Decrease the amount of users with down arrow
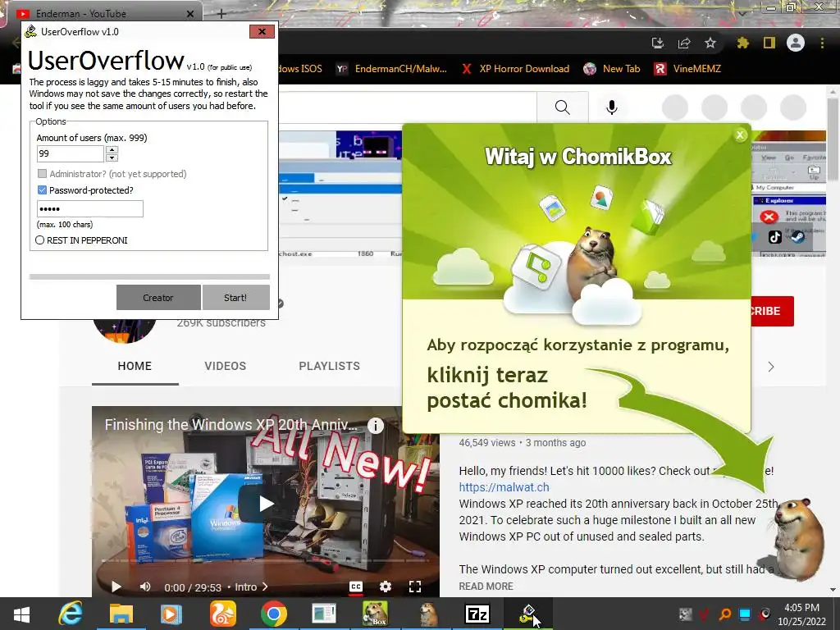Screen dimensions: 840x630 (112, 157)
